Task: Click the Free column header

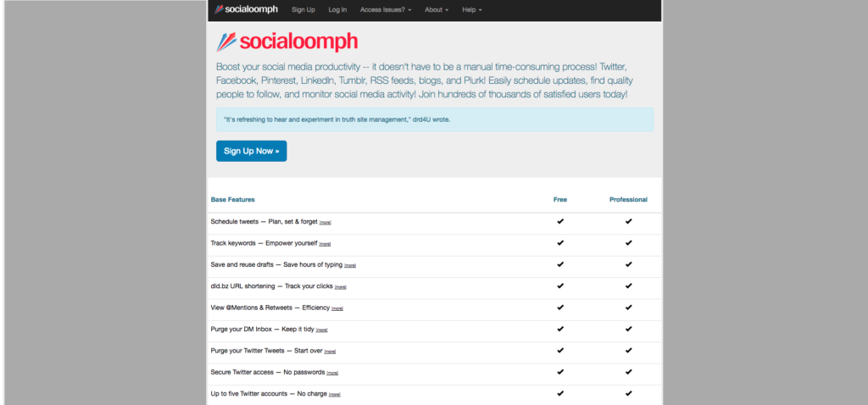Action: [x=560, y=200]
